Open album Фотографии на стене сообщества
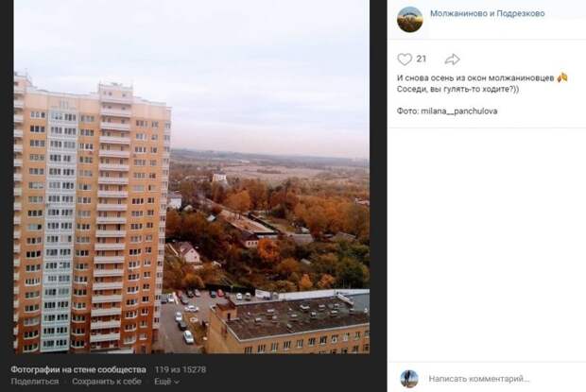 [x=78, y=369]
